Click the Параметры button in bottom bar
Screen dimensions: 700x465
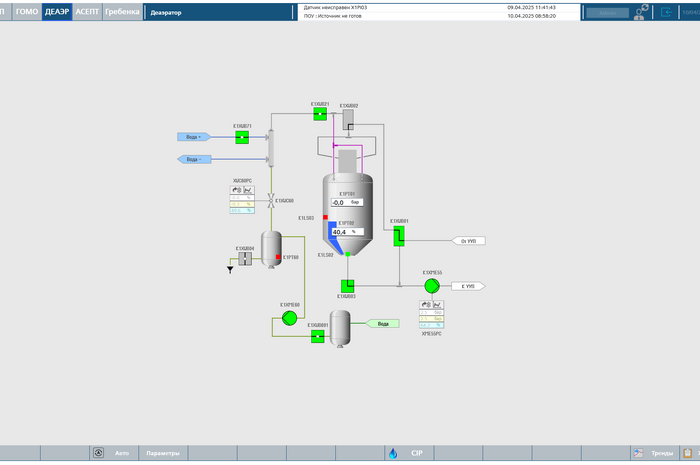(x=162, y=453)
